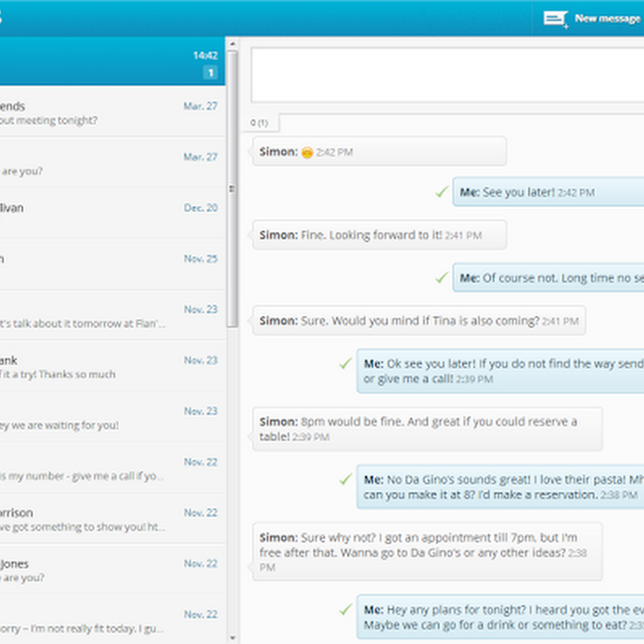The width and height of the screenshot is (644, 644).
Task: Select the active conversation from 14:42
Action: [112, 62]
